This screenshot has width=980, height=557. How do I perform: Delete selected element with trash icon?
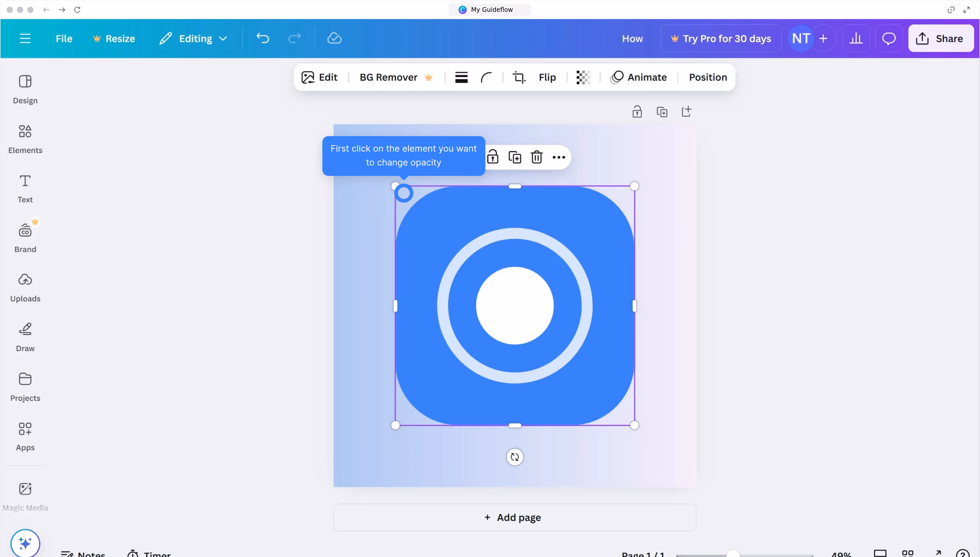537,157
